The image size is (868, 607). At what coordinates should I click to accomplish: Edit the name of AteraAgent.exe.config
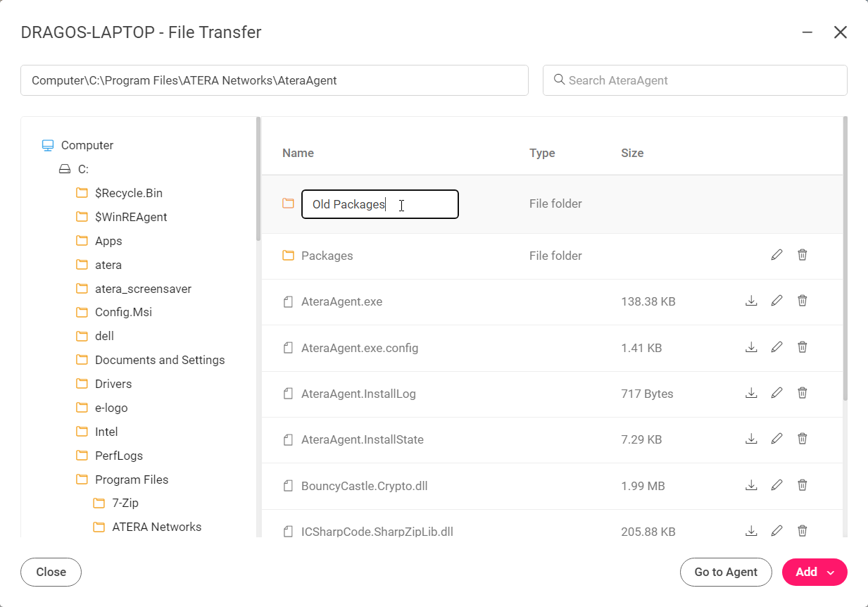[x=776, y=347]
